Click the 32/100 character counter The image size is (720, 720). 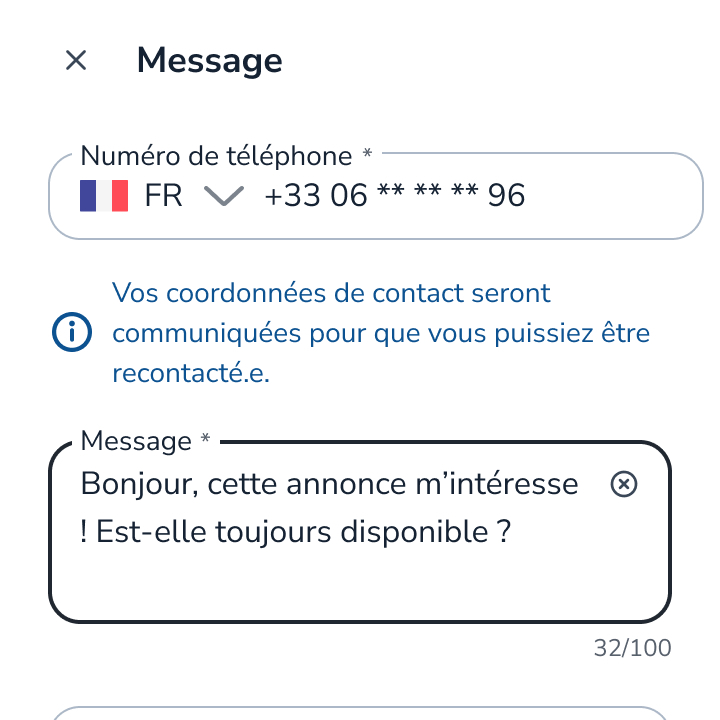[632, 648]
